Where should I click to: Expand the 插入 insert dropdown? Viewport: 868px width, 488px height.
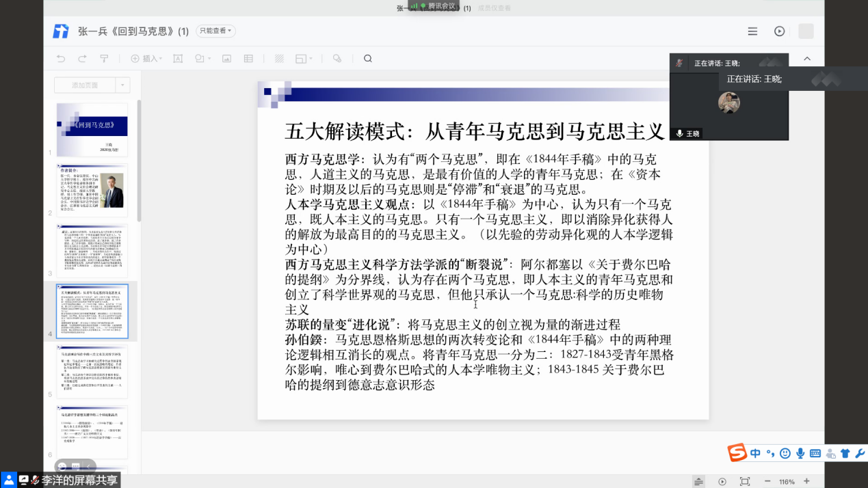pyautogui.click(x=146, y=59)
